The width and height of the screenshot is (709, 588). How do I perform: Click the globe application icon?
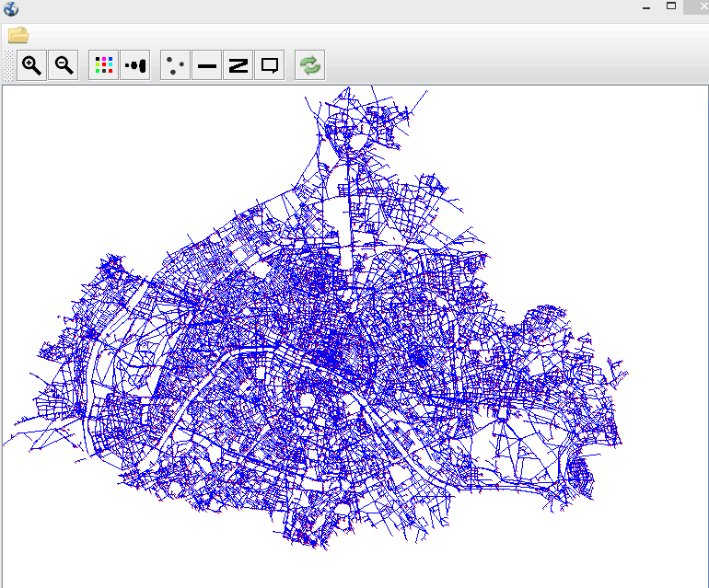click(x=11, y=8)
